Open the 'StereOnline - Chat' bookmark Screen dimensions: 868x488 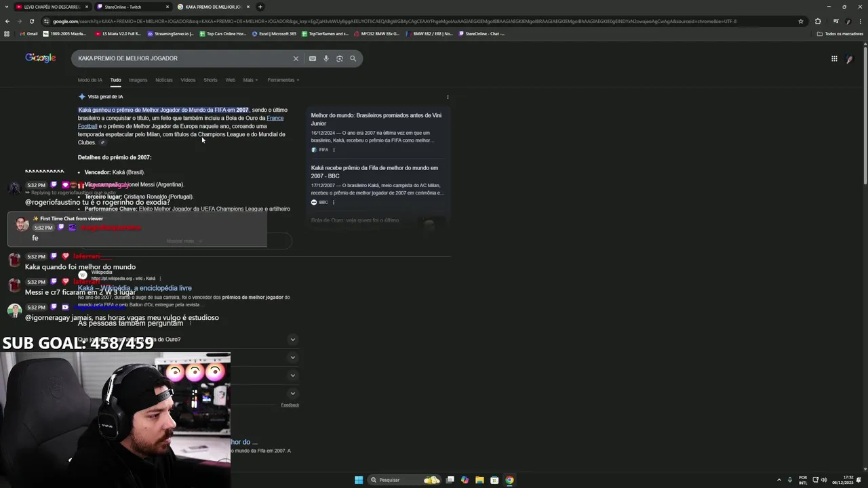point(482,33)
